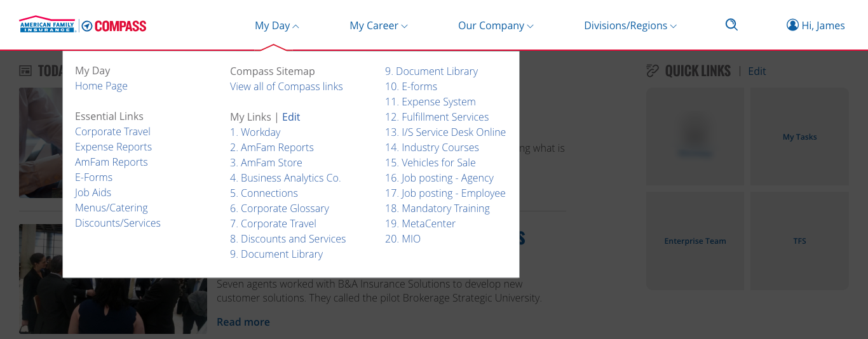Click the Compass logo icon

87,26
